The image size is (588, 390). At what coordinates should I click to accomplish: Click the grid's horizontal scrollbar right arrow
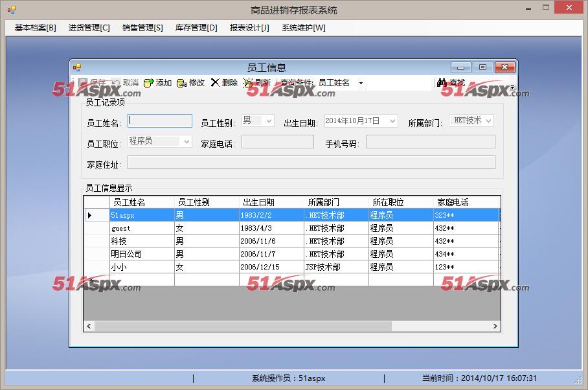point(495,327)
